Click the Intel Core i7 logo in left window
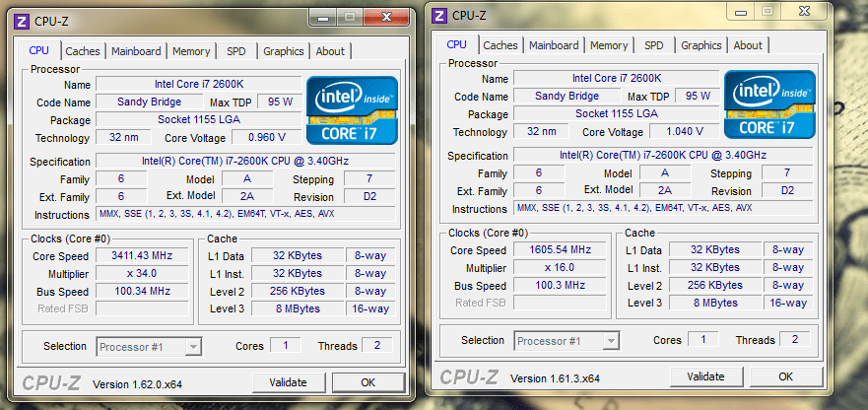The height and width of the screenshot is (410, 868). (352, 110)
